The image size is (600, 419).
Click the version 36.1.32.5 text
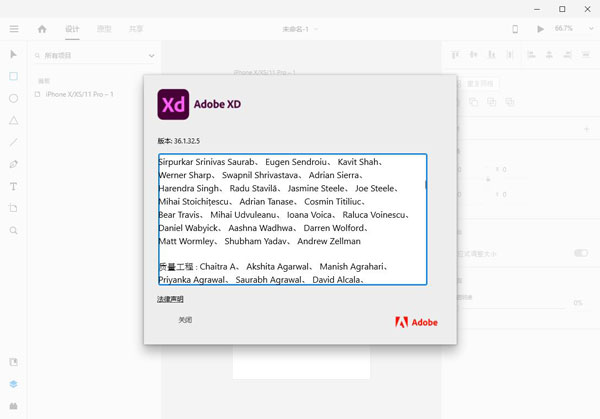pyautogui.click(x=179, y=141)
